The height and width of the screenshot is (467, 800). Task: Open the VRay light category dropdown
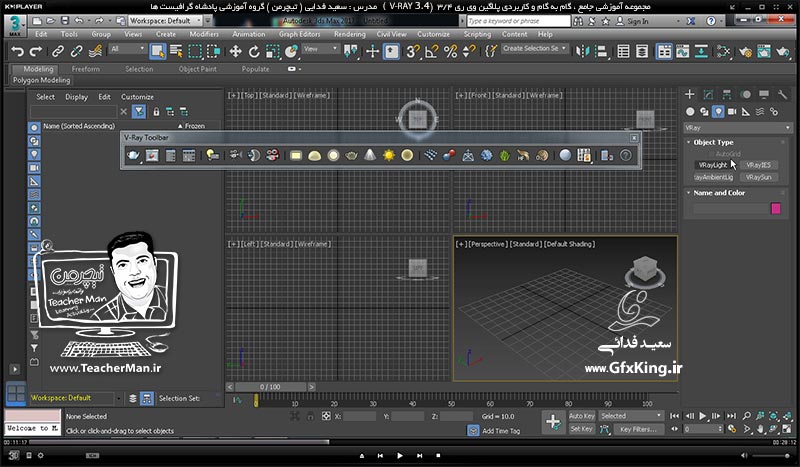[737, 128]
